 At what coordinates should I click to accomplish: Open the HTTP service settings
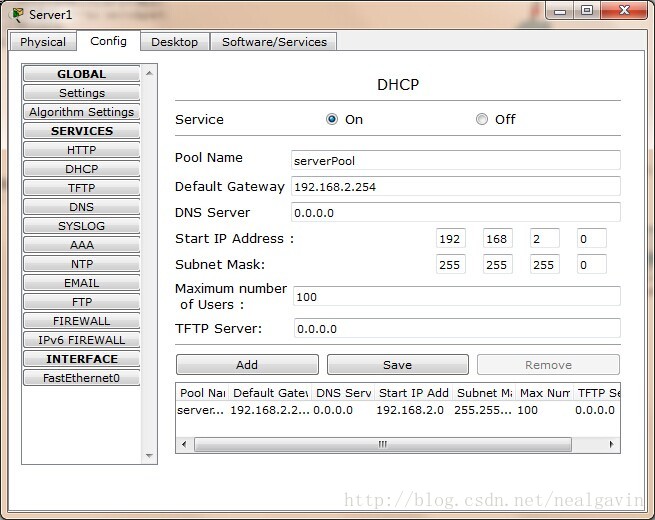click(81, 150)
